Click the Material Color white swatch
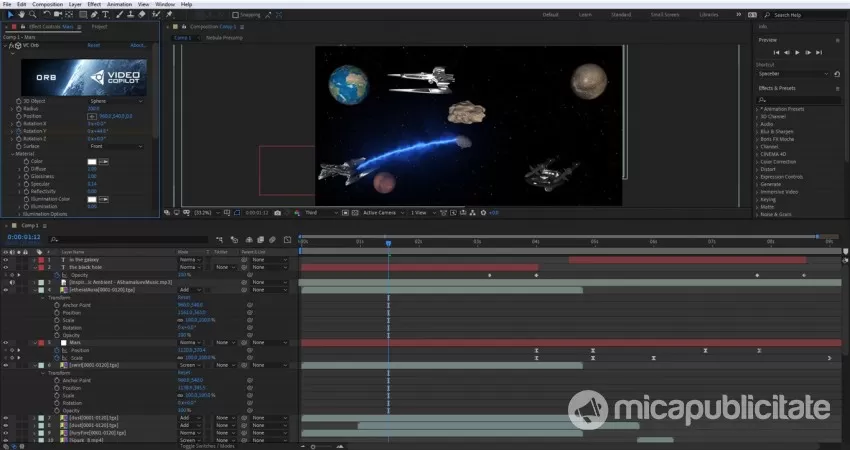Screen dimensions: 850x450 [92, 162]
